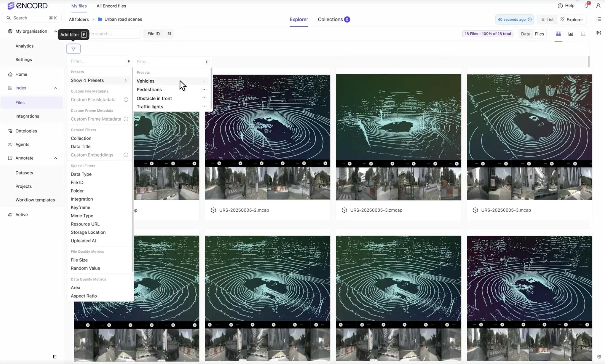The width and height of the screenshot is (605, 364).
Task: Open Datasets in the sidebar
Action: 24,173
